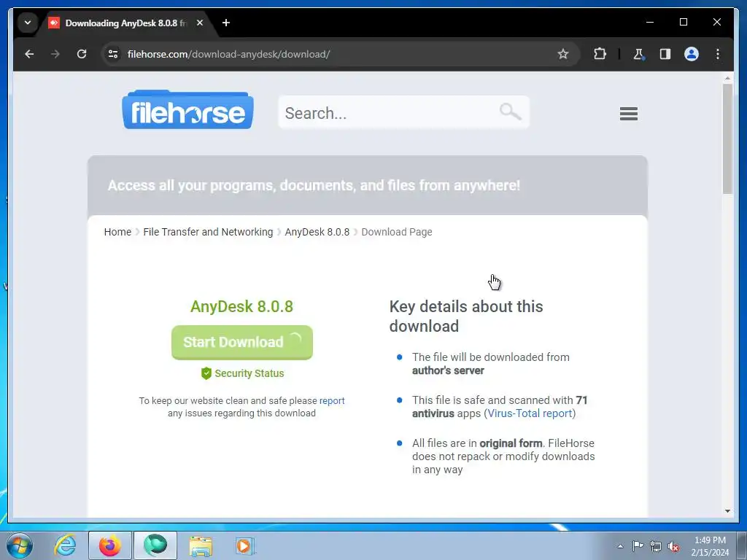Click the muted volume tray icon
Image resolution: width=747 pixels, height=560 pixels.
pos(673,547)
